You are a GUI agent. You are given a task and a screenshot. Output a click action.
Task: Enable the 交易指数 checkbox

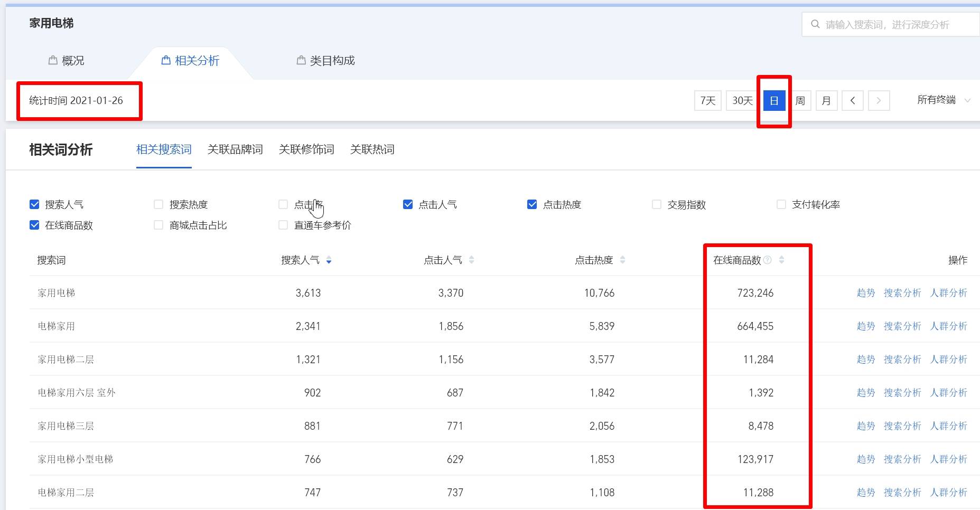coord(657,204)
